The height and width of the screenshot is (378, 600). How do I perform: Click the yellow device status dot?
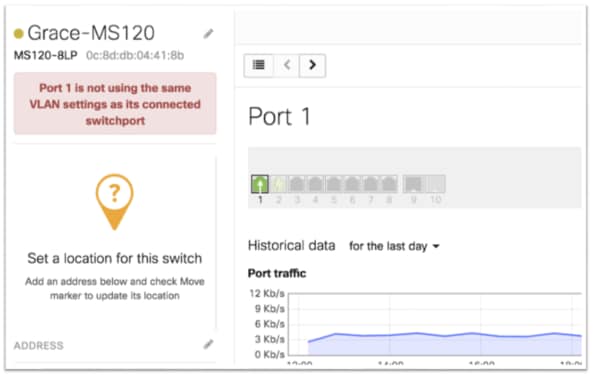(x=18, y=34)
